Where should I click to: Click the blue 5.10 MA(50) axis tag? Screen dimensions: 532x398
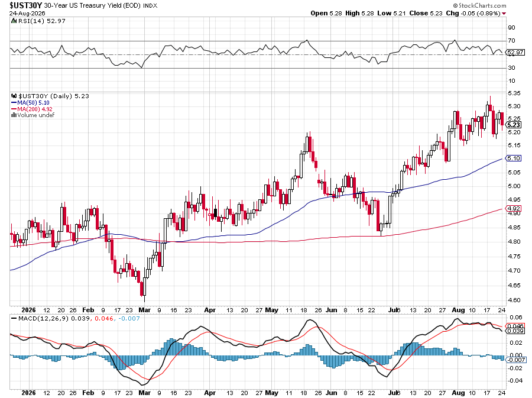click(514, 158)
